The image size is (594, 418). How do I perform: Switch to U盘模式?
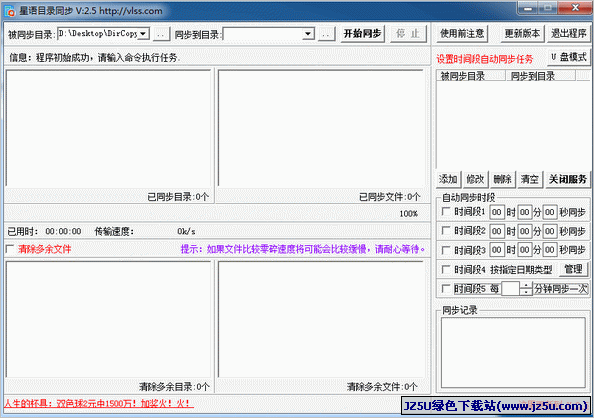pos(569,58)
